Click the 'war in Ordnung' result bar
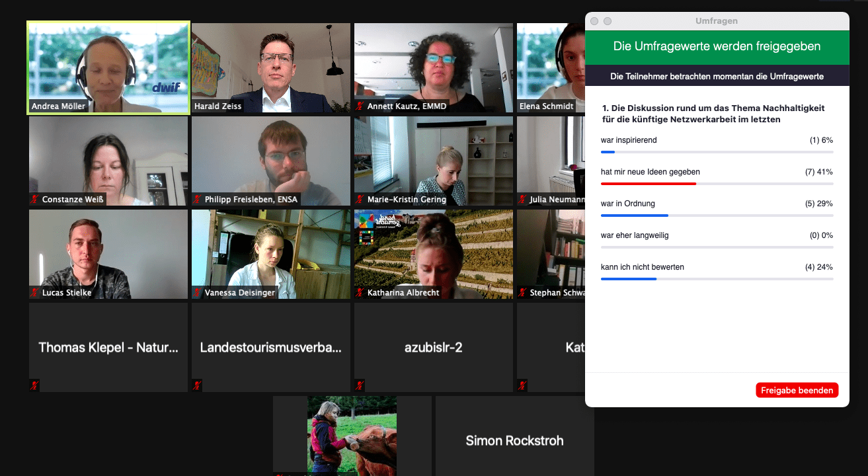The image size is (868, 476). tap(717, 216)
